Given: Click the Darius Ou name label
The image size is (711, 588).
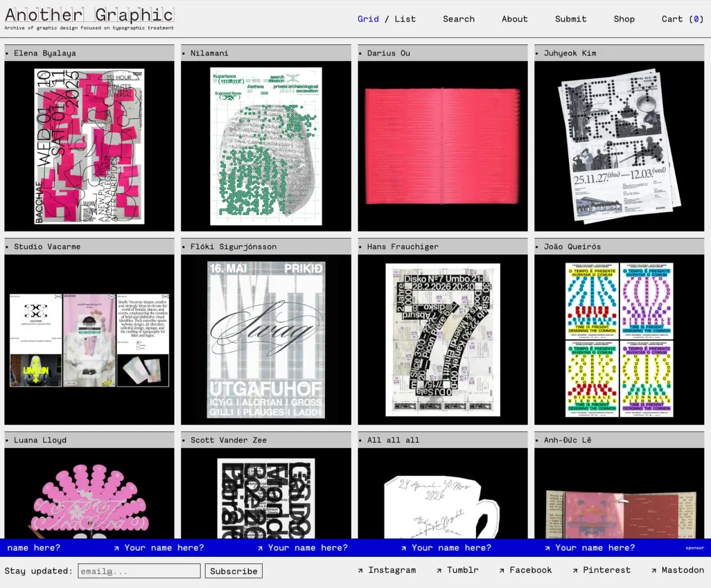Looking at the screenshot, I should tap(389, 53).
